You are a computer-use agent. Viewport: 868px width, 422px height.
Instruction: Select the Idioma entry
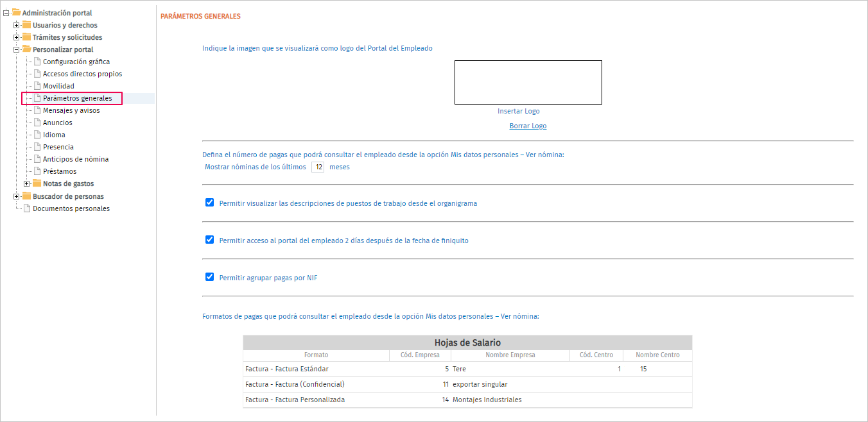pos(54,135)
